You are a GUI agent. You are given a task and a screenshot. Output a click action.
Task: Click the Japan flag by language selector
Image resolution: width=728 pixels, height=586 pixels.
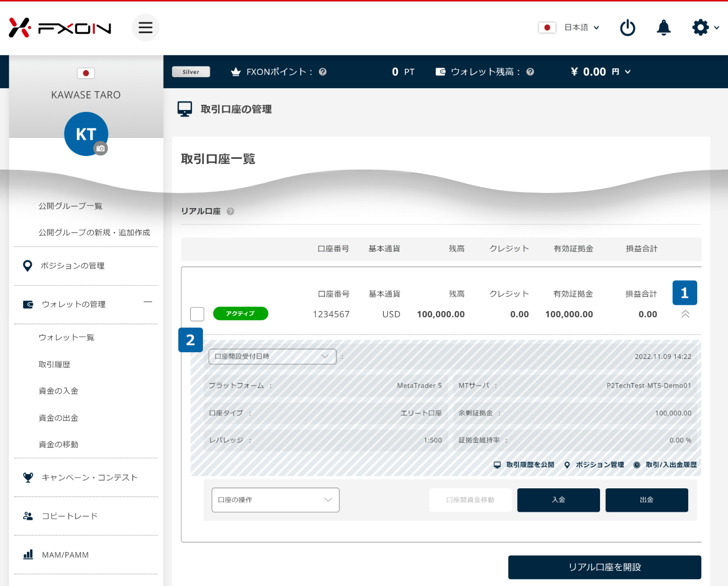coord(547,27)
